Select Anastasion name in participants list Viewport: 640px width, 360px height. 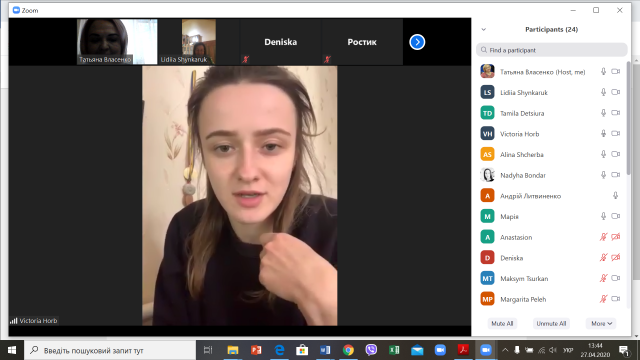click(x=516, y=237)
